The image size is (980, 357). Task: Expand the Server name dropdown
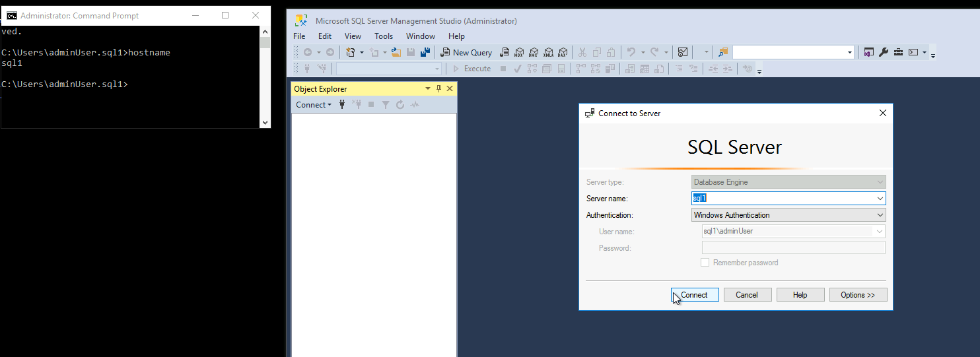(x=880, y=199)
